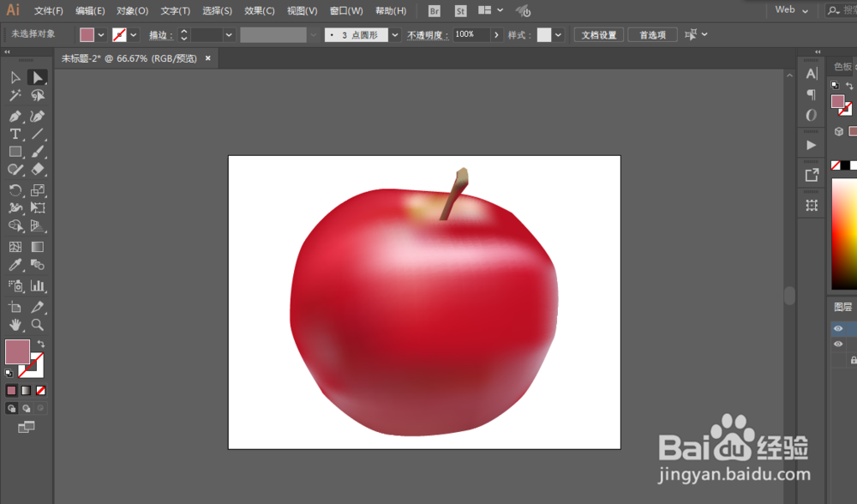Click the 文档设置 (Document Setup) button
This screenshot has height=504, width=857.
[x=598, y=33]
